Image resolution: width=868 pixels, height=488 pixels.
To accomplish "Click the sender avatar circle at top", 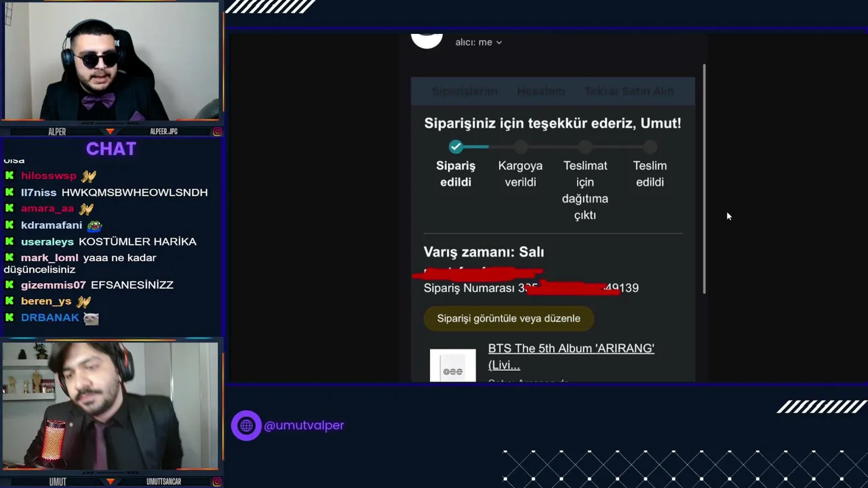I will (x=427, y=39).
